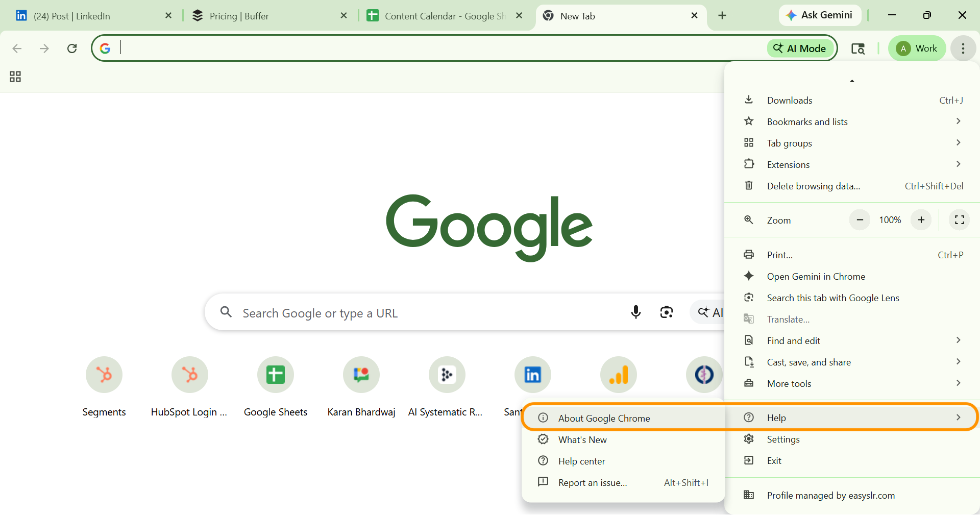Screen dimensions: 980x515
Task: Open the Google Sheets shortcut
Action: click(275, 375)
